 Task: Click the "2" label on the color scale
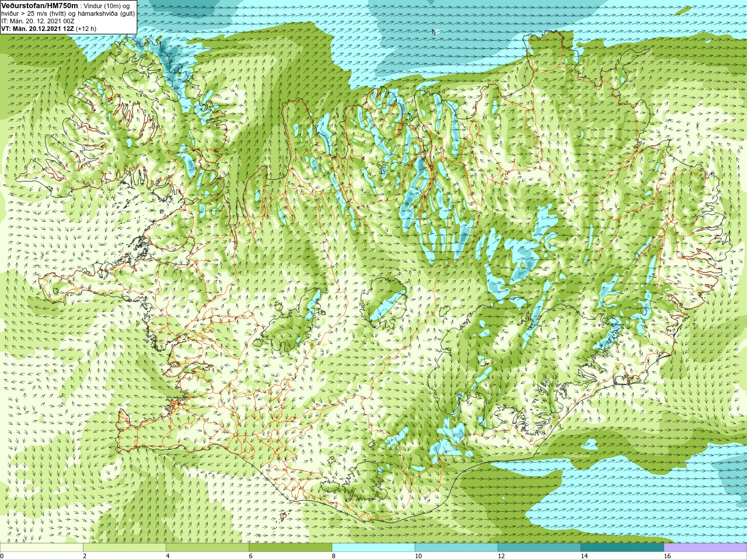pos(85,556)
